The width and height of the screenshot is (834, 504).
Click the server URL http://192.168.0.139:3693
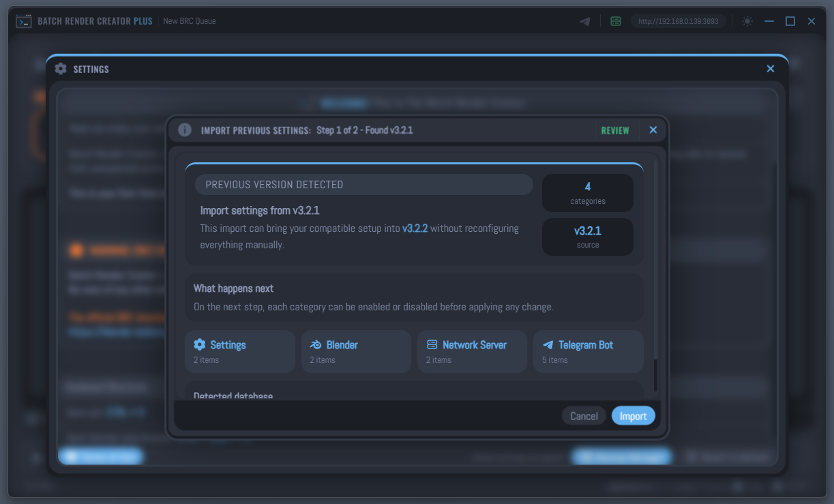(679, 21)
